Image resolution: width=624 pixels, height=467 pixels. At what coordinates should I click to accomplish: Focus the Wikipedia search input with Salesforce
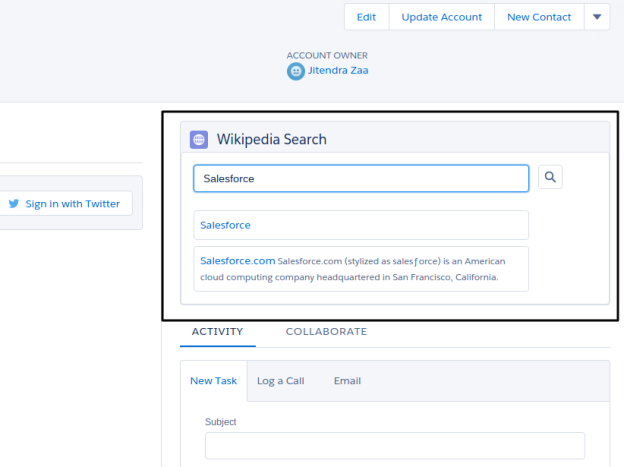coord(361,178)
